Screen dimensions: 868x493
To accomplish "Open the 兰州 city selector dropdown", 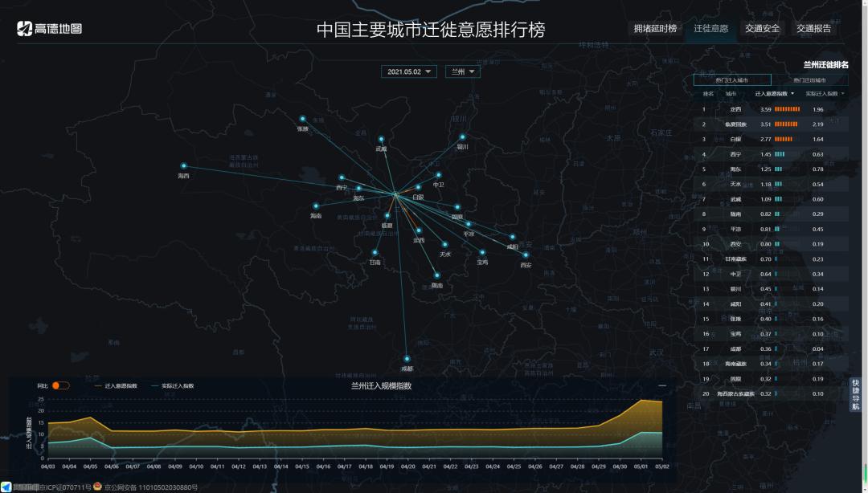I will [462, 71].
